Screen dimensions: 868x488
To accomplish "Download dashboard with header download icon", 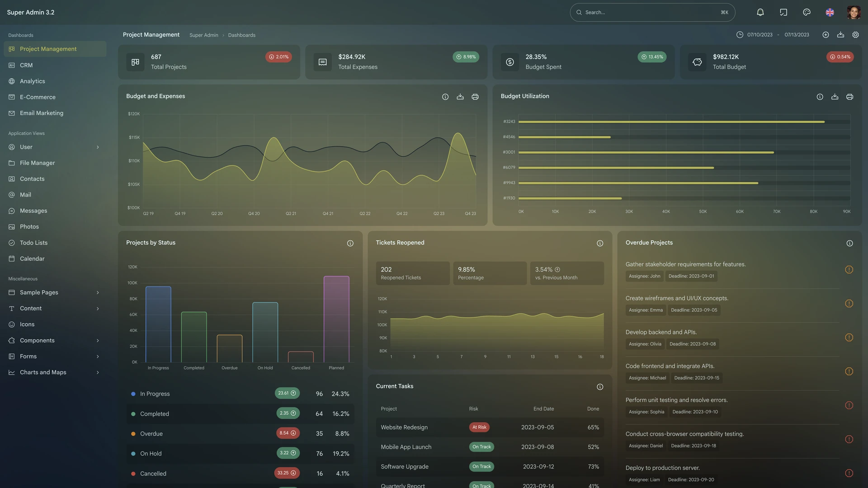I will pos(840,35).
